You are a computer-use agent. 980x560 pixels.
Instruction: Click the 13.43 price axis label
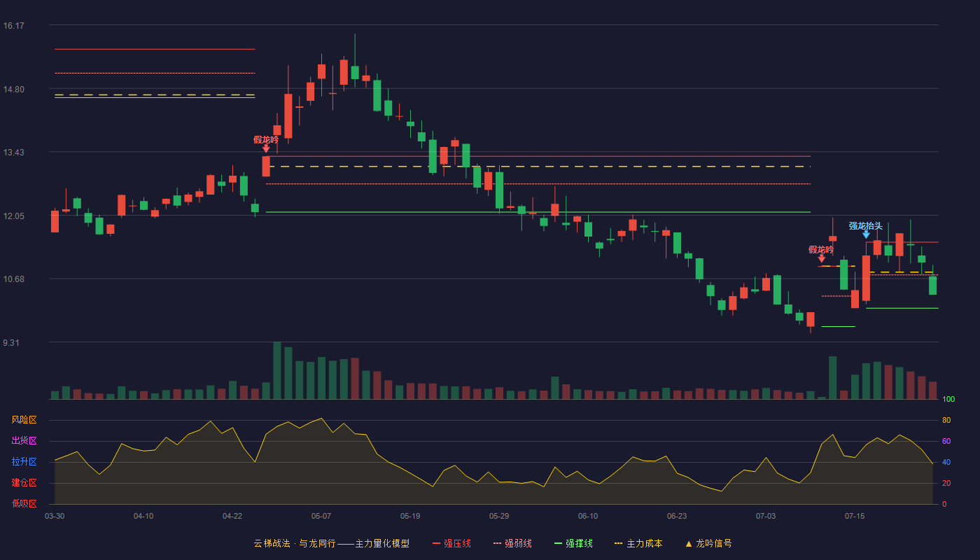(x=14, y=153)
